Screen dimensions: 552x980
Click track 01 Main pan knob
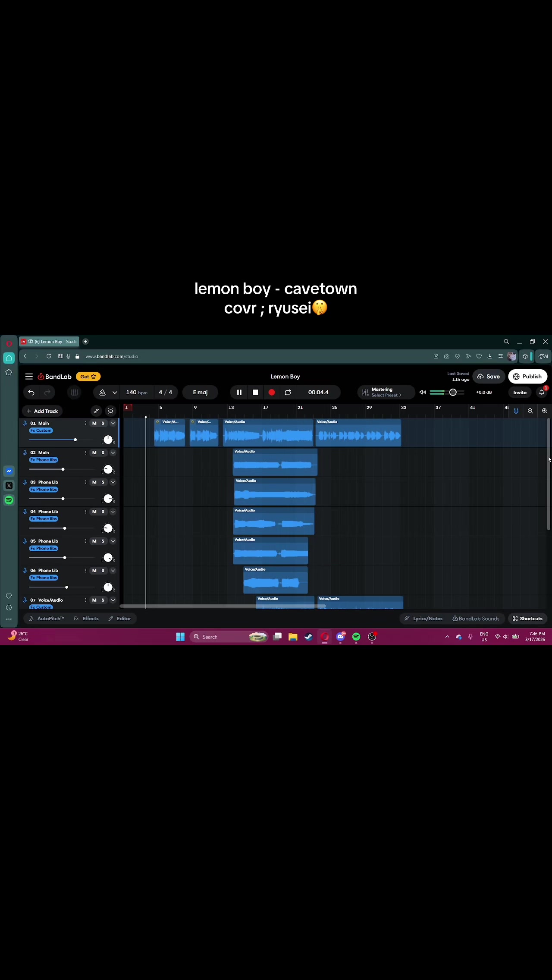click(108, 440)
